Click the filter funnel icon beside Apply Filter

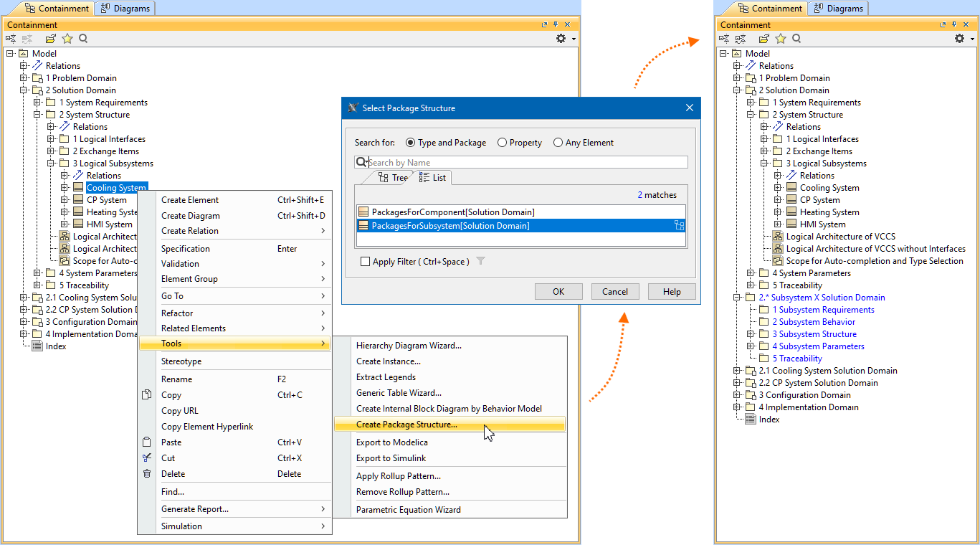[x=481, y=262]
